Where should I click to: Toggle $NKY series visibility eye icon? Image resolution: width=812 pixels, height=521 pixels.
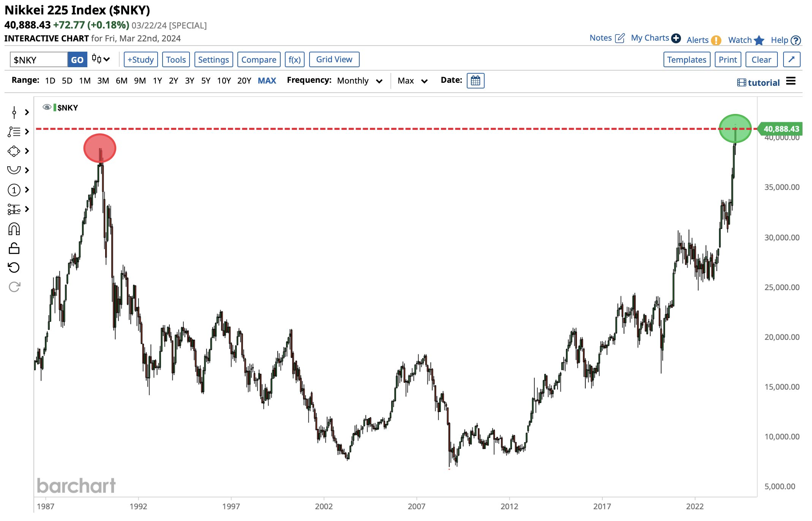point(47,107)
